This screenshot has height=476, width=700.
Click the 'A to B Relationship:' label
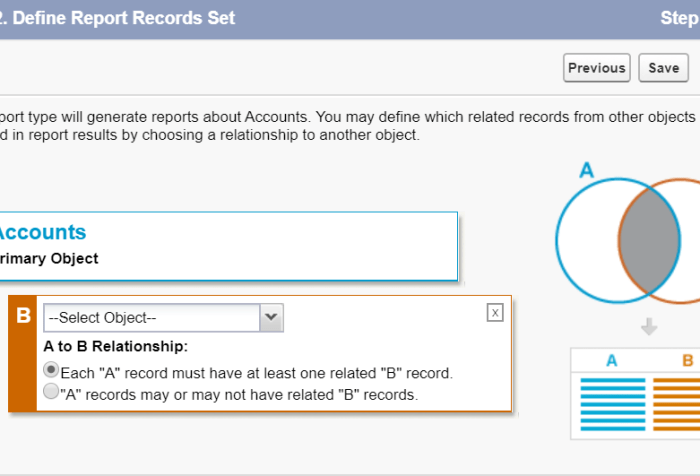115,346
